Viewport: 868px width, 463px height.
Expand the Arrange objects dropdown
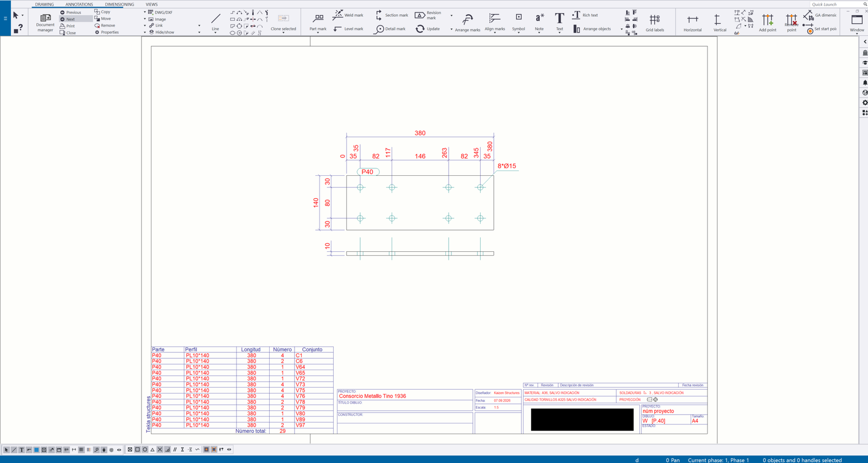[622, 29]
